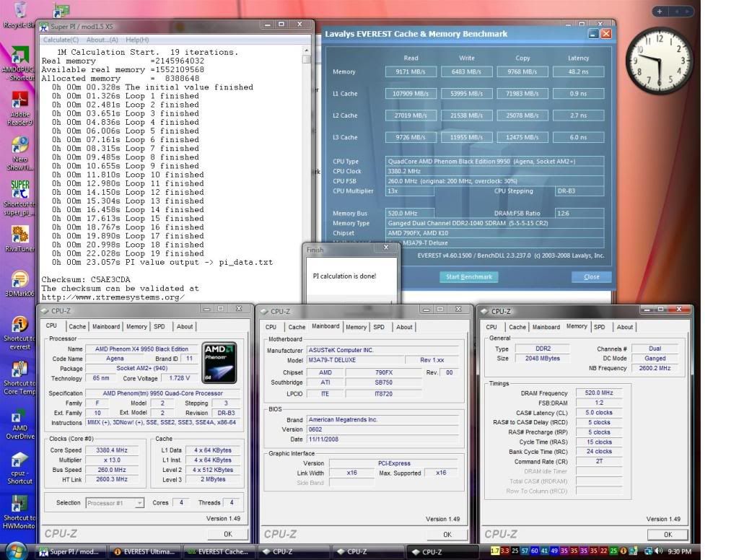
Task: Open the Shortcut to HWMonitor icon
Action: [x=19, y=512]
